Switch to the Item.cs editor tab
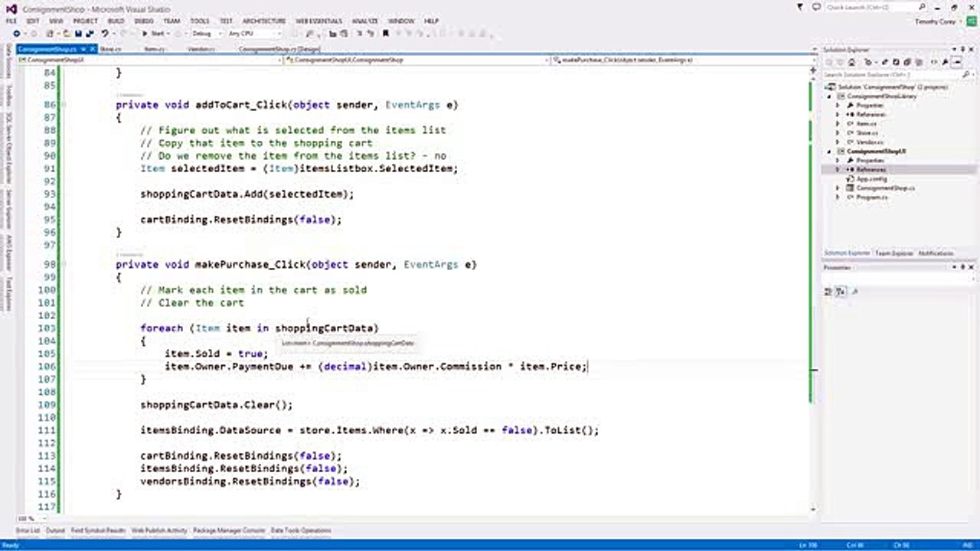Viewport: 980px width, 551px height. click(155, 49)
